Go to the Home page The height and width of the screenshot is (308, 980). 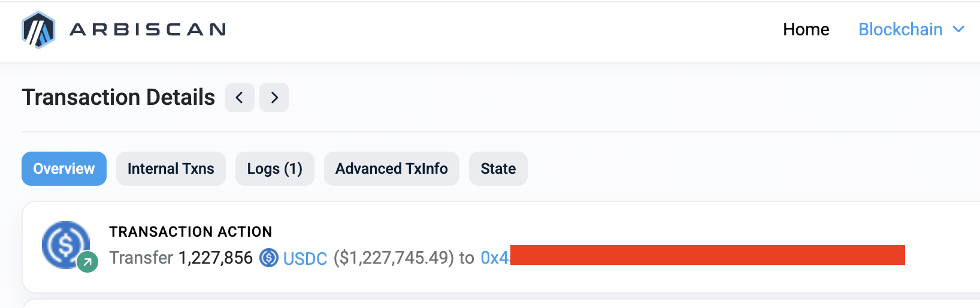[x=806, y=29]
